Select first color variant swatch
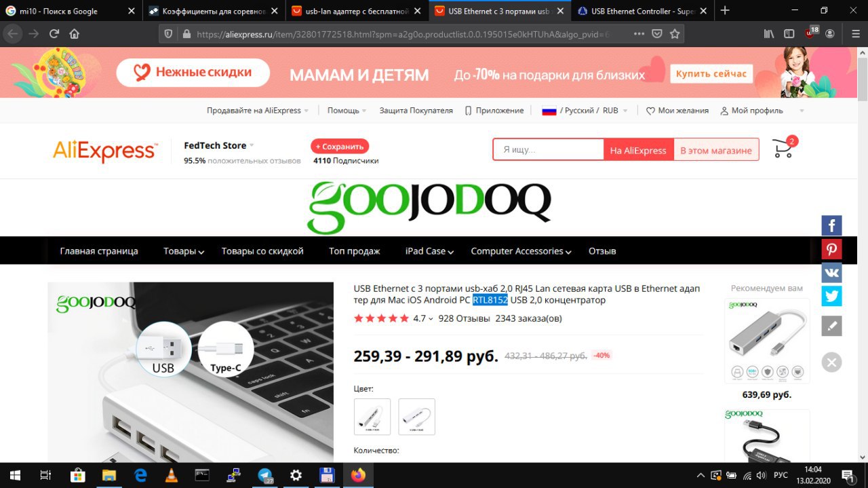This screenshot has width=868, height=488. (x=372, y=417)
